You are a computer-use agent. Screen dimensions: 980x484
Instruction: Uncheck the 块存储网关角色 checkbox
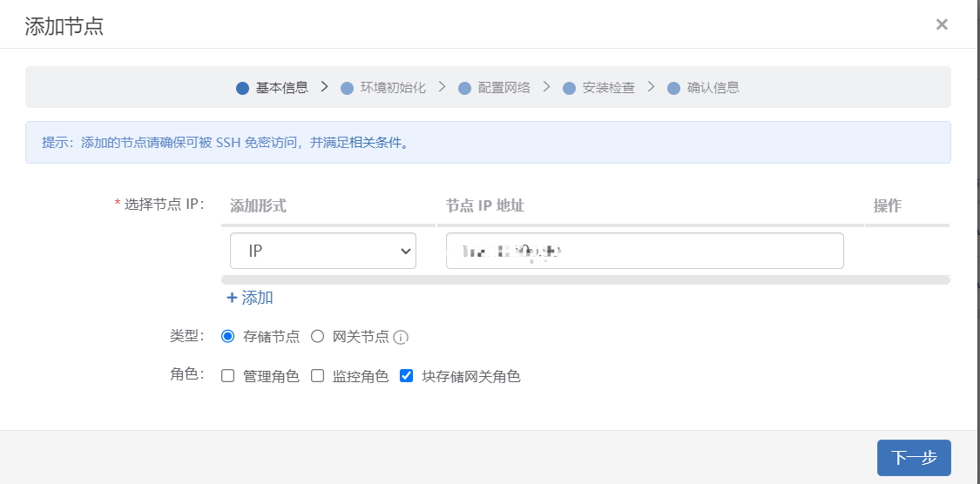click(406, 376)
